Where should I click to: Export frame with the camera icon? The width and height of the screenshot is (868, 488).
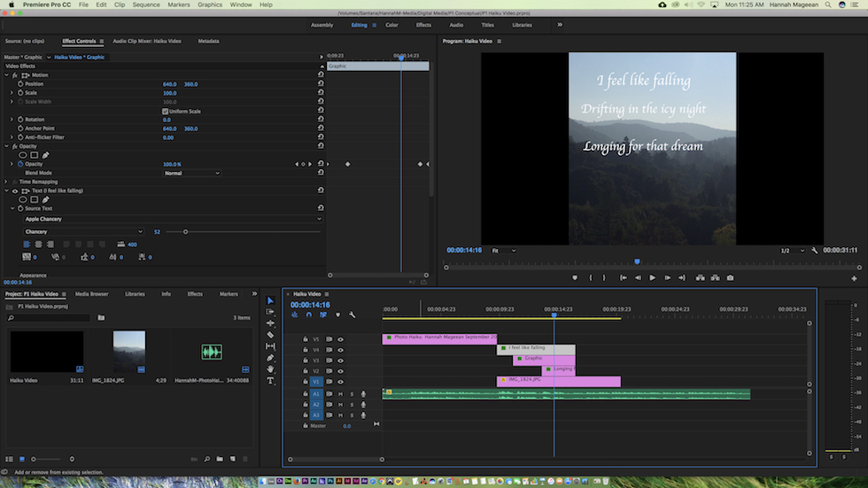click(x=730, y=278)
